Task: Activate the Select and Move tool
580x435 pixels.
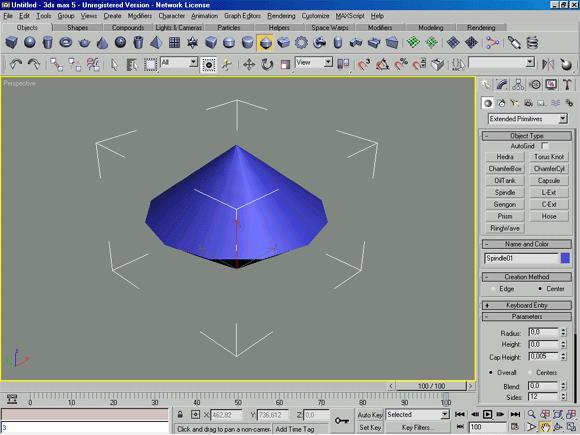Action: 249,65
